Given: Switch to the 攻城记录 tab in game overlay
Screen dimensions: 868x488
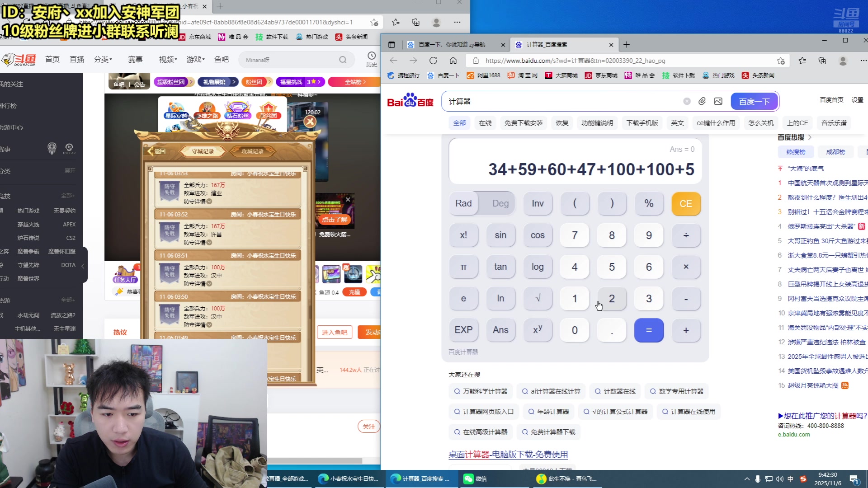Looking at the screenshot, I should 252,151.
